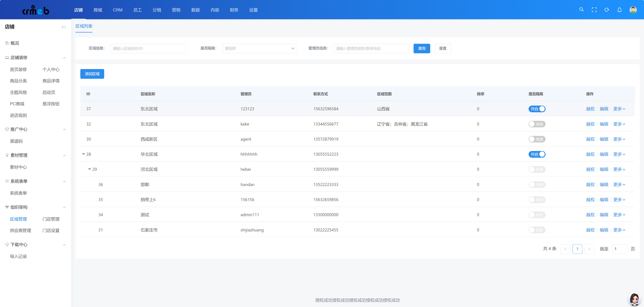Collapse the tree row with ID 28
This screenshot has width=644, height=307.
[x=84, y=154]
